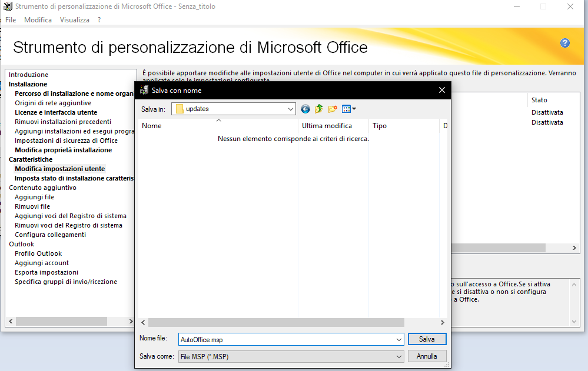The image size is (588, 371).
Task: Sort by Tipo column header
Action: (x=404, y=126)
